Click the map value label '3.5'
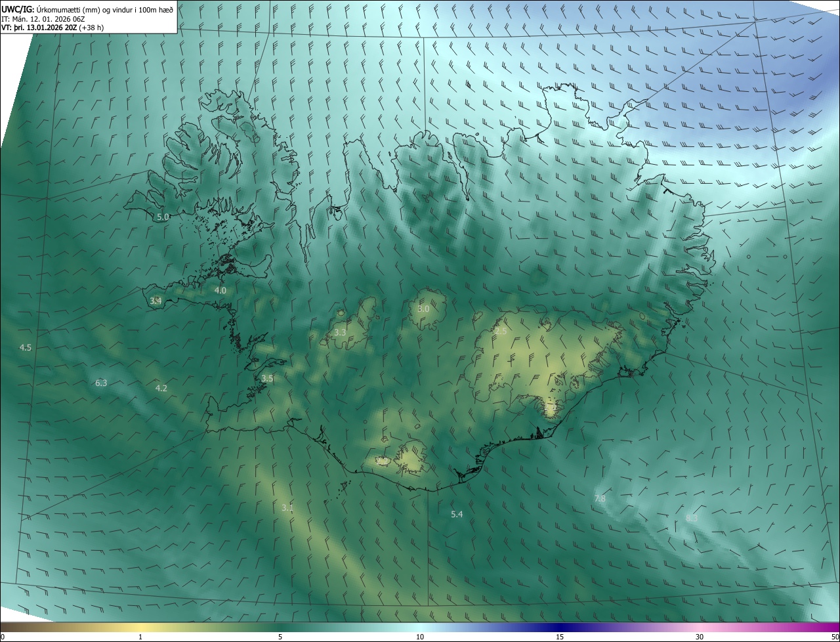Image resolution: width=840 pixels, height=642 pixels. click(267, 378)
